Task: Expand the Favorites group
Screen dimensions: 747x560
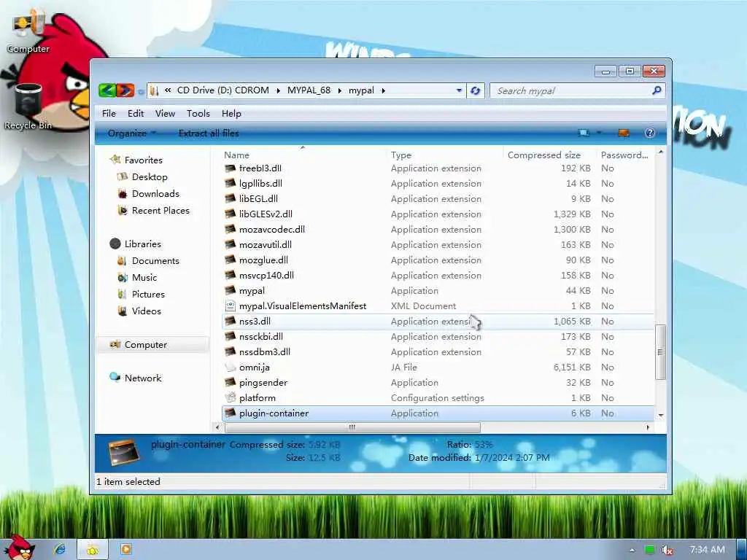Action: tap(144, 160)
